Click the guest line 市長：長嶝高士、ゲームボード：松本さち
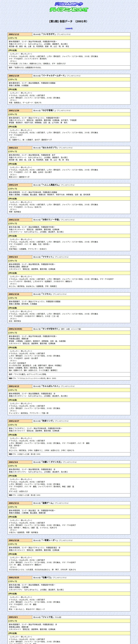 pos(25,103)
